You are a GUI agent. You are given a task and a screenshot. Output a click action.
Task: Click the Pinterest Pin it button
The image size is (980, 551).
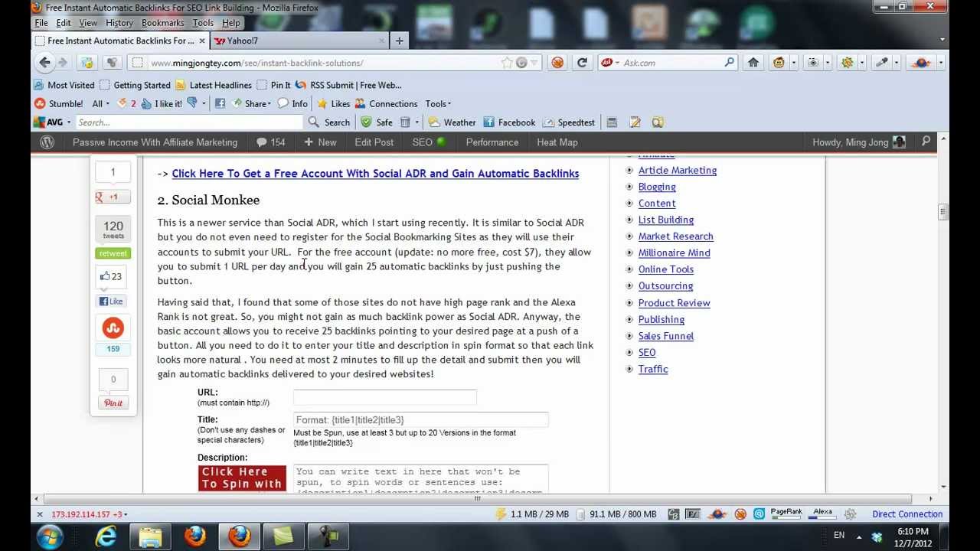click(113, 403)
